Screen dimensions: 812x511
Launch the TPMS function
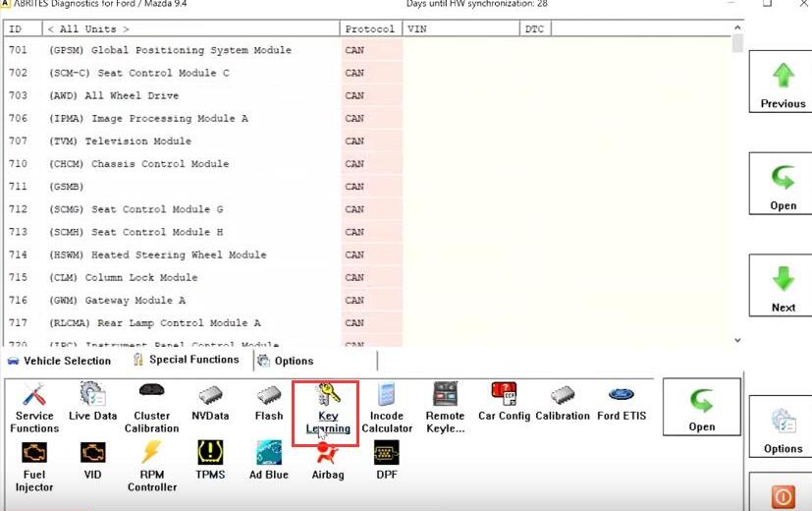(x=210, y=460)
